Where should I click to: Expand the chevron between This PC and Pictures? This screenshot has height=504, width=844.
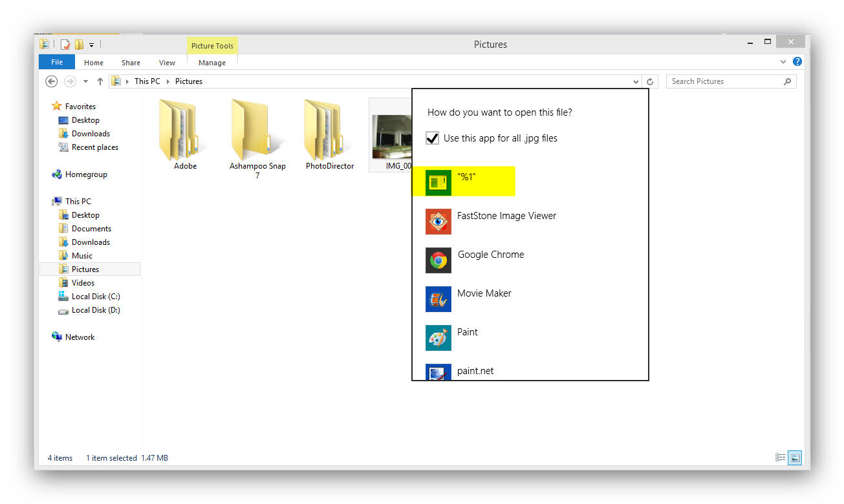click(168, 81)
